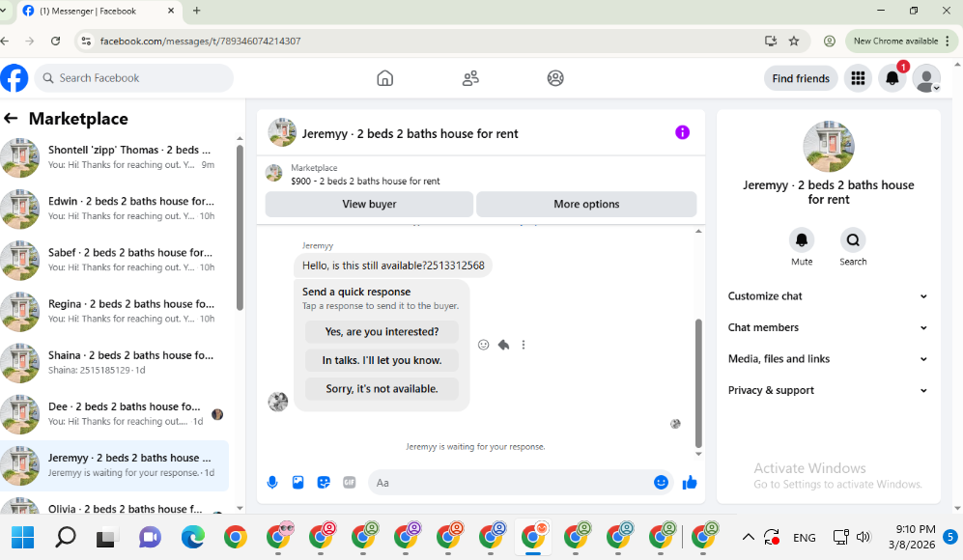The height and width of the screenshot is (560, 963).
Task: Go to the Home feed icon
Action: 385,78
